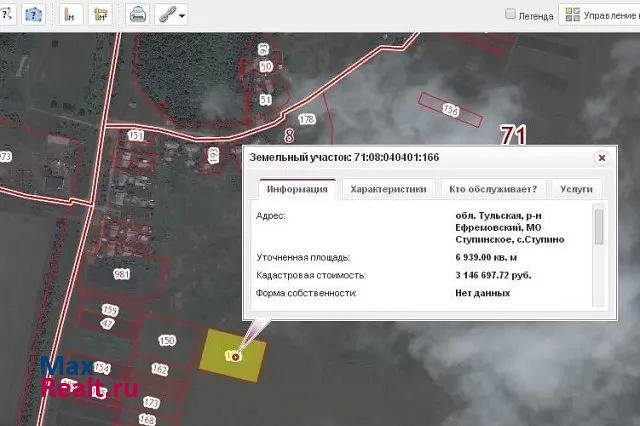This screenshot has width=640, height=426.
Task: Click the popup vertical scrollbar thumb
Action: [x=599, y=226]
